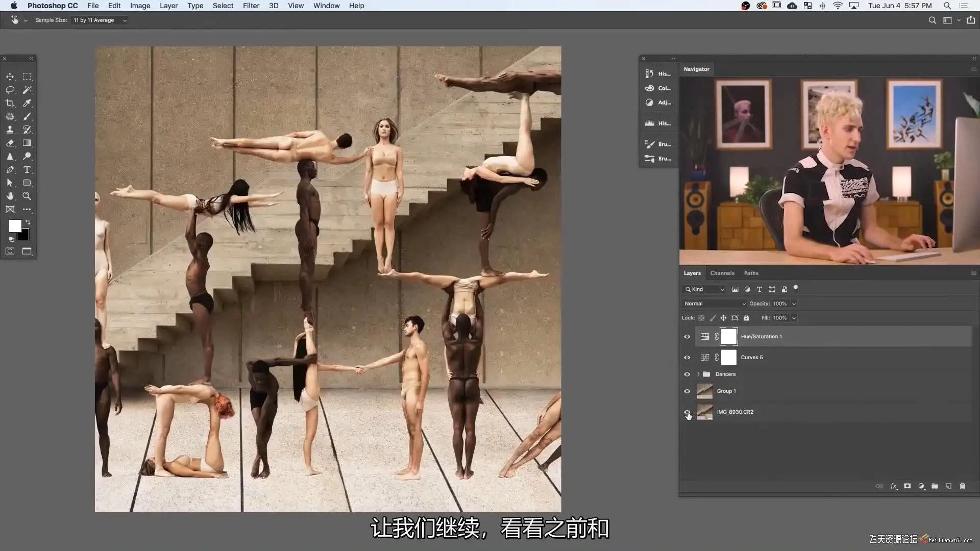Open the Filter menu
Screen dimensions: 980x551
(251, 6)
